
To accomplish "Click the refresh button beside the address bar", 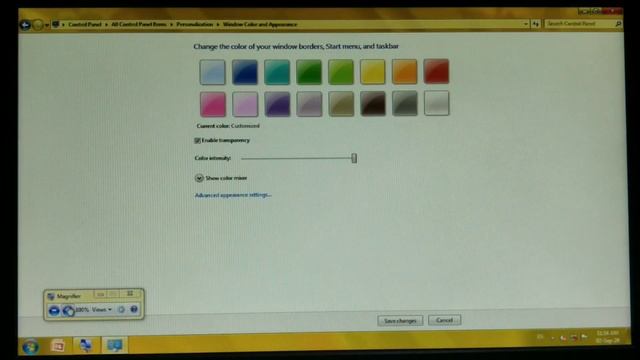I will click(536, 24).
